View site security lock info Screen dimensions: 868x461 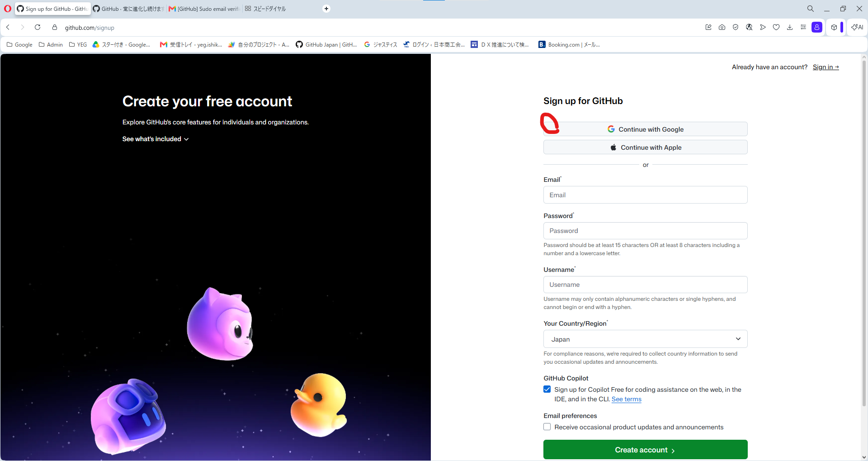click(55, 28)
